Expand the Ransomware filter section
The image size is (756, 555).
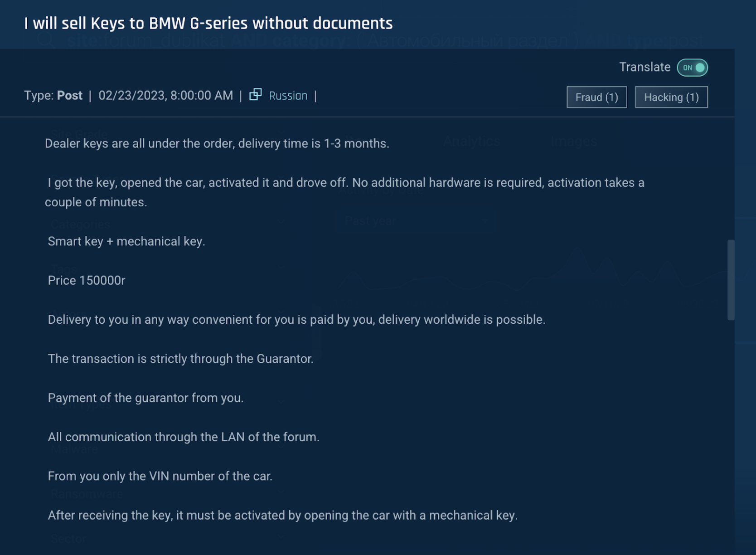(x=87, y=494)
